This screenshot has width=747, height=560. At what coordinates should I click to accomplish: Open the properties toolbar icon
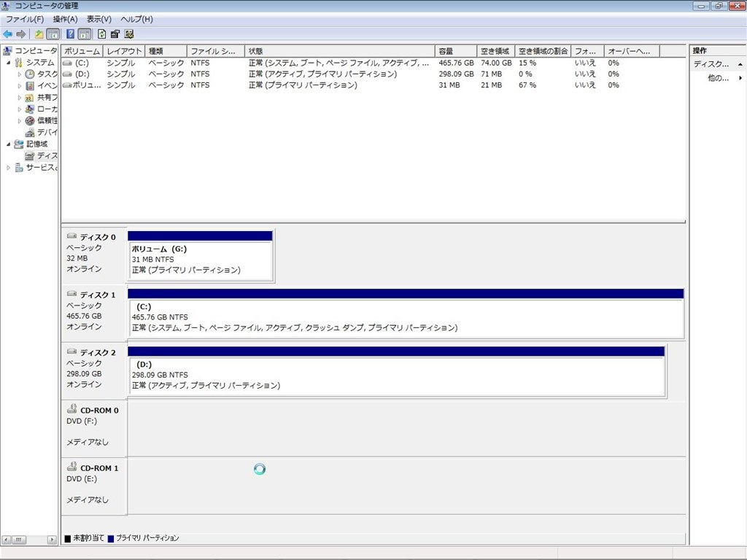click(x=115, y=34)
